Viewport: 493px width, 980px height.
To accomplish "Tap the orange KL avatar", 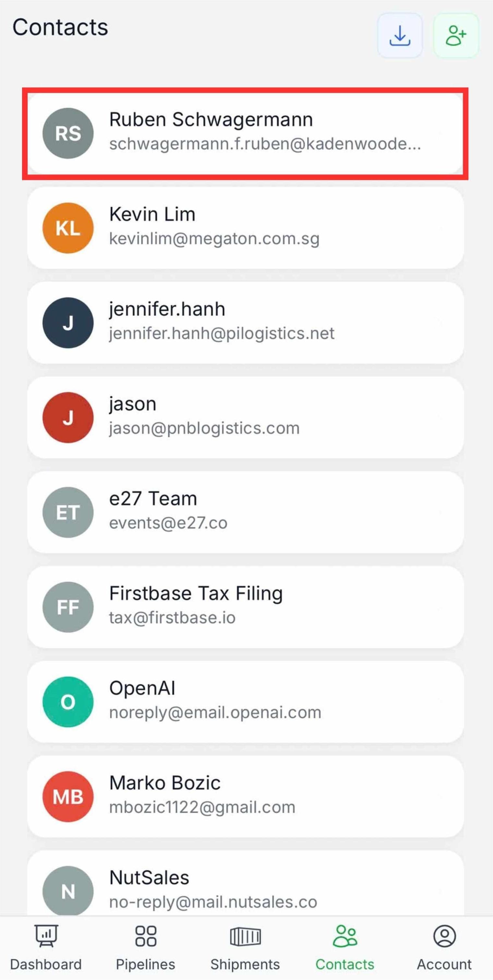I will [68, 228].
